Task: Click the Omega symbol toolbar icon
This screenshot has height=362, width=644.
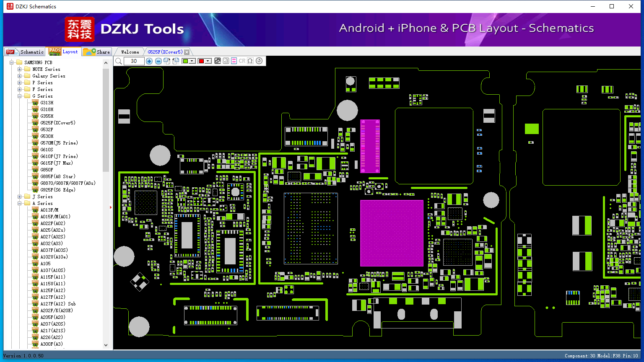Action: [x=250, y=61]
